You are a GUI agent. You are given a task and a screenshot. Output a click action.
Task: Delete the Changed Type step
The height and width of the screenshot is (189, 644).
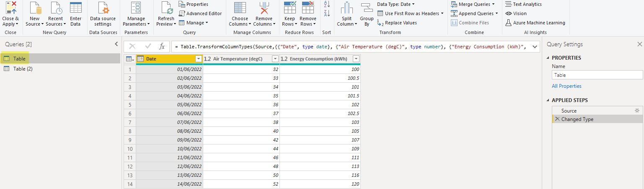tap(557, 119)
